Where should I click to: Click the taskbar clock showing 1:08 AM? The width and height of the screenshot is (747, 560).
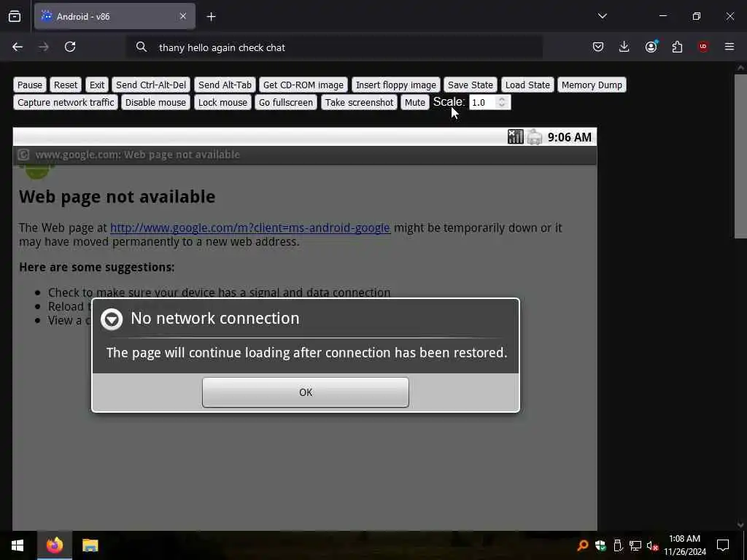[685, 545]
